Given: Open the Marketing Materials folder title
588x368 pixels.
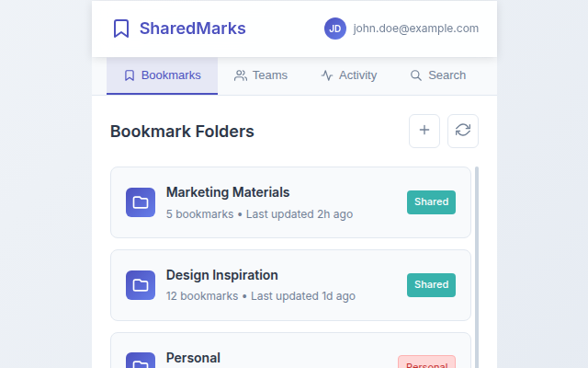Looking at the screenshot, I should (x=228, y=192).
